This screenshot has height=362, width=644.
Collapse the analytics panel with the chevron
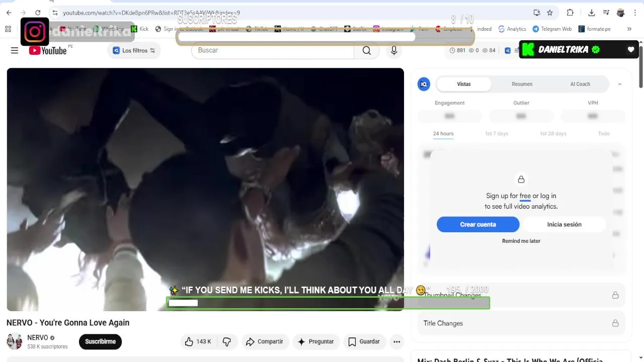pyautogui.click(x=620, y=84)
